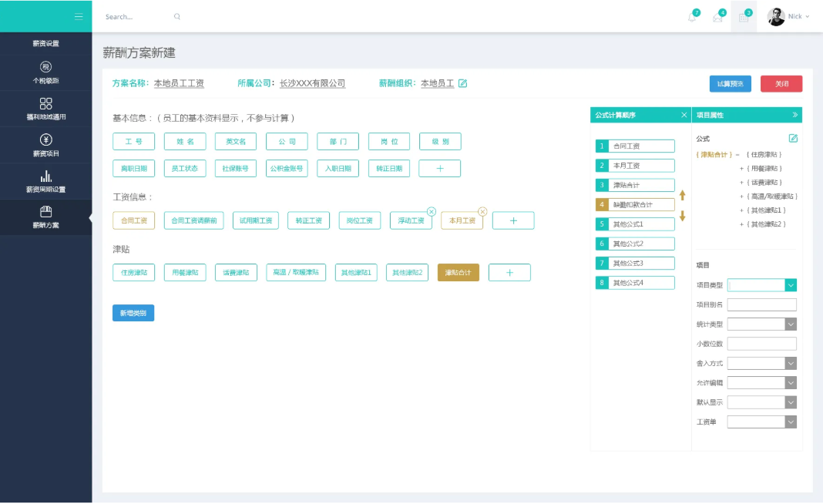Select the 部门 tag
823x504 pixels.
tap(338, 141)
